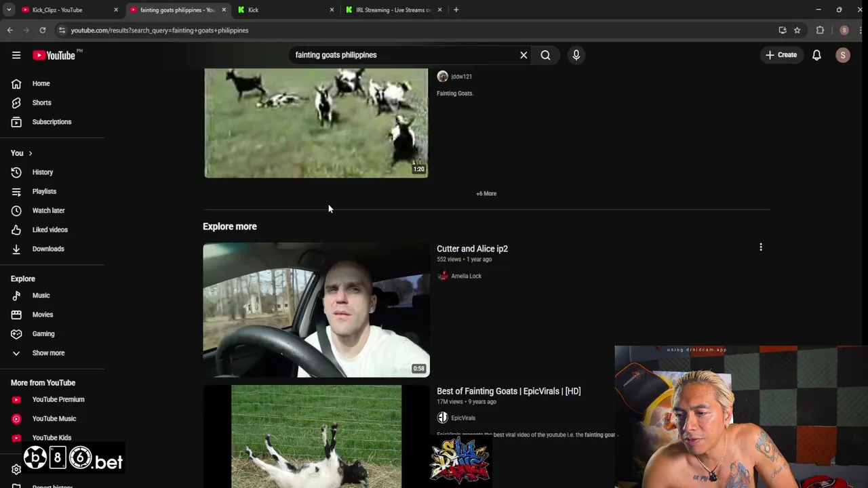
Task: Go back in browser
Action: 9,30
